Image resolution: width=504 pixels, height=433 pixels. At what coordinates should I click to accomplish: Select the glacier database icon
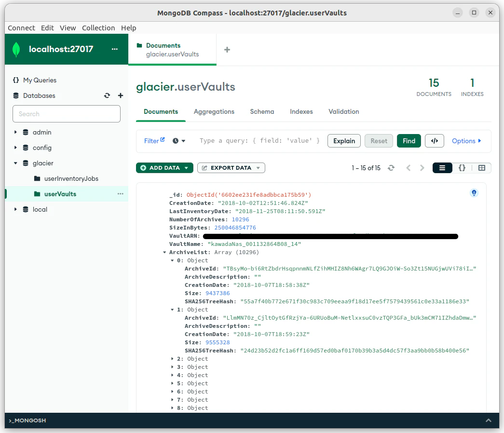click(x=26, y=163)
